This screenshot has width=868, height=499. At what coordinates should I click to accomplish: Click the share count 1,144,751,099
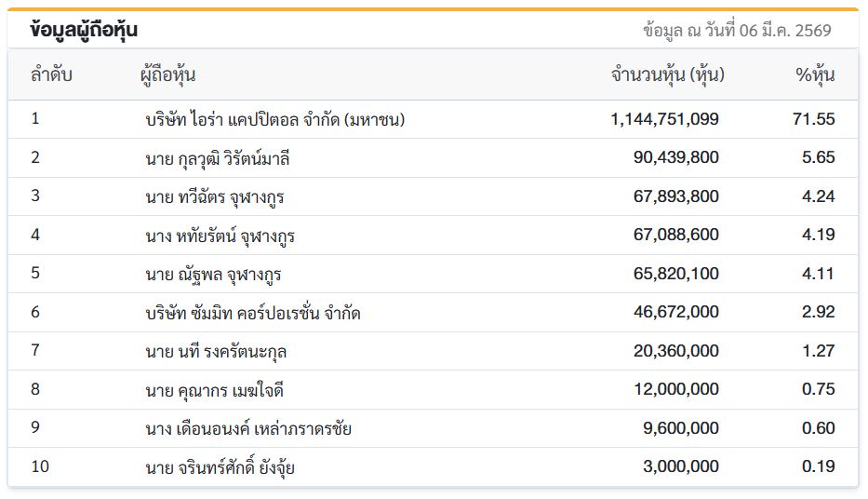click(665, 119)
